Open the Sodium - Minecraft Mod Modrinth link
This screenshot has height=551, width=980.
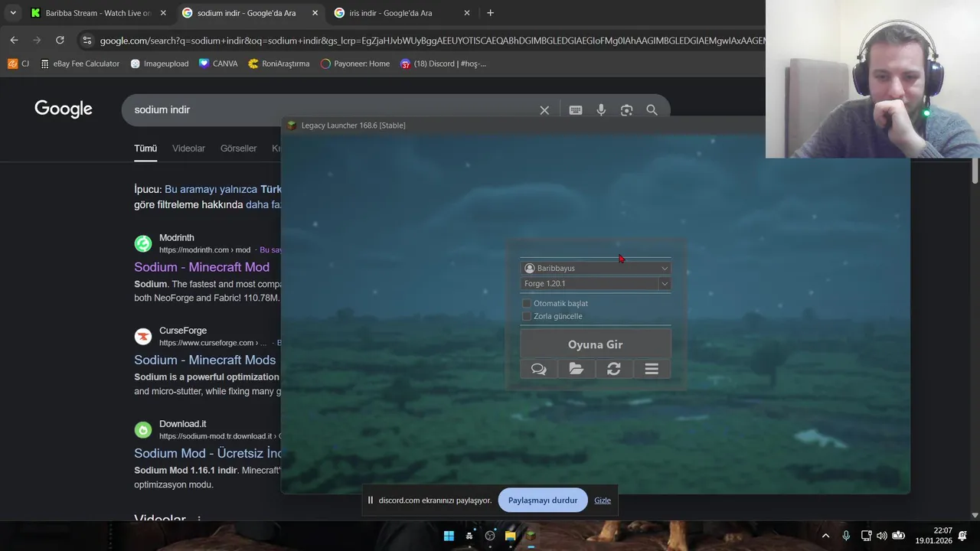(202, 267)
